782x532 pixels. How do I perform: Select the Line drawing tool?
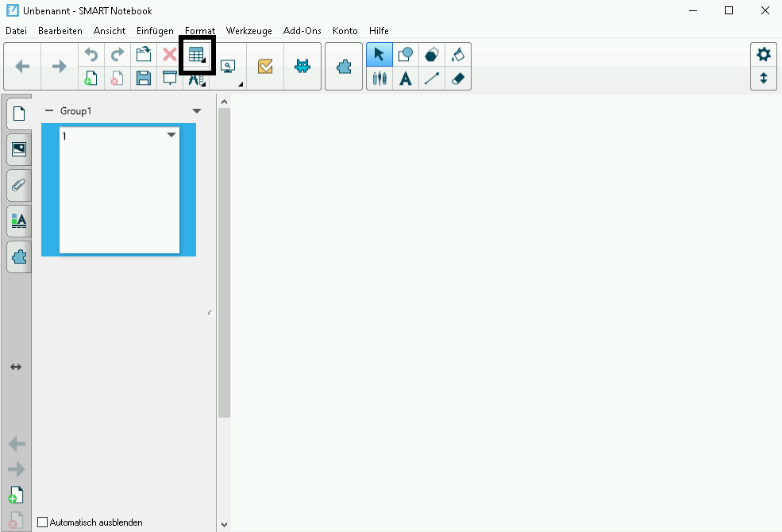[431, 79]
